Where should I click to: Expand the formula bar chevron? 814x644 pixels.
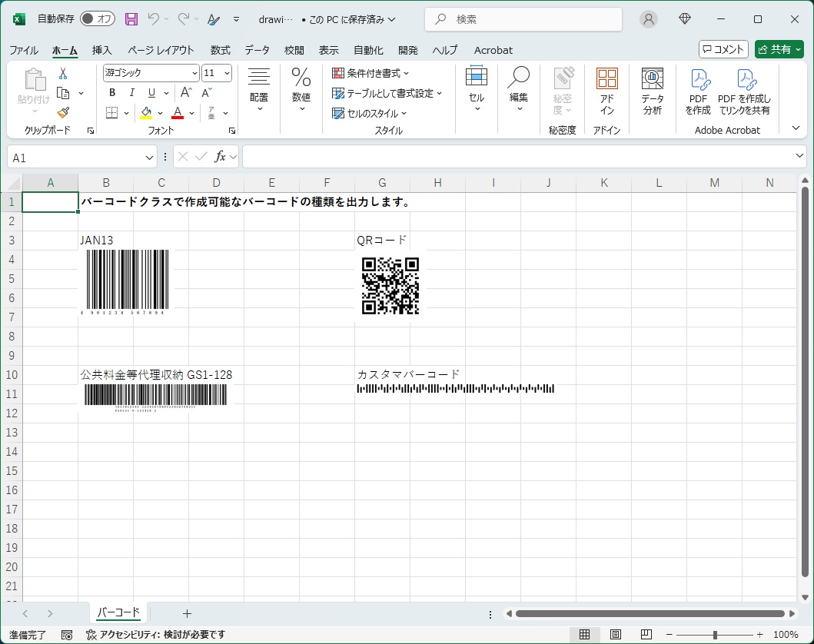pos(799,156)
